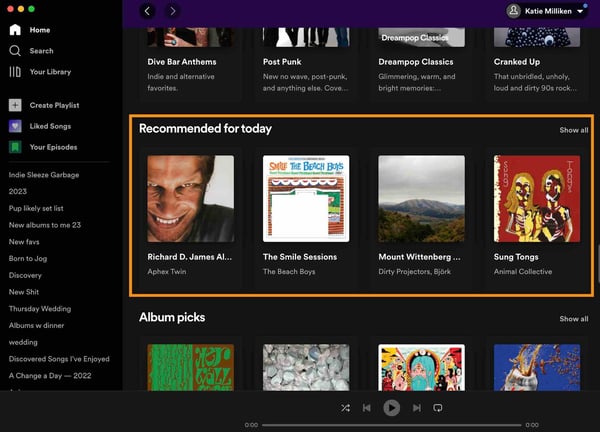The image size is (600, 432).
Task: Open The Smile Sessions album cover
Action: pyautogui.click(x=306, y=198)
